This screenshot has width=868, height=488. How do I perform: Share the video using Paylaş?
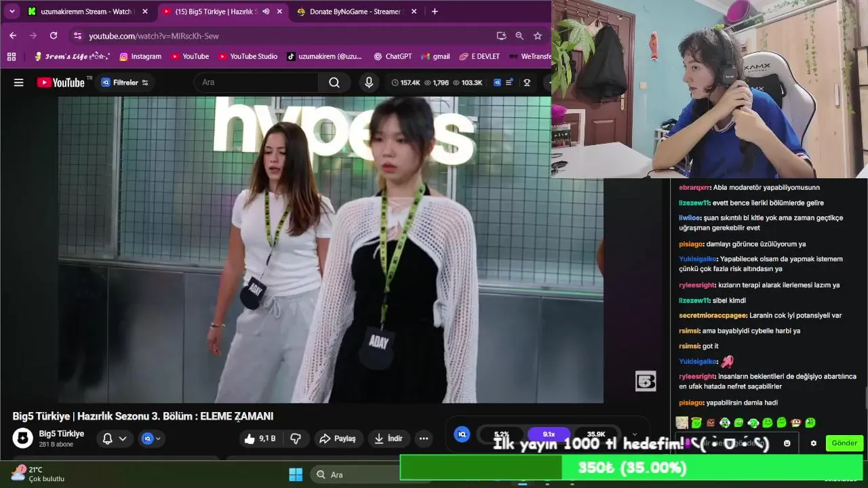pyautogui.click(x=338, y=439)
